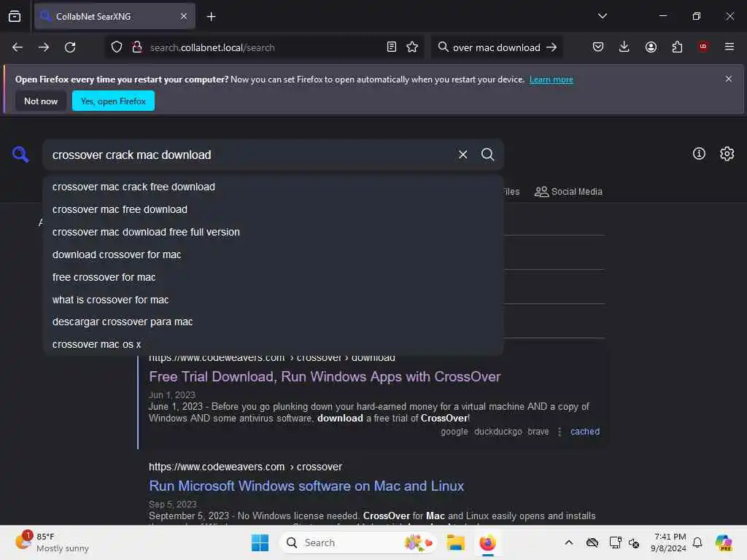Open the SearXNG about info icon

699,154
